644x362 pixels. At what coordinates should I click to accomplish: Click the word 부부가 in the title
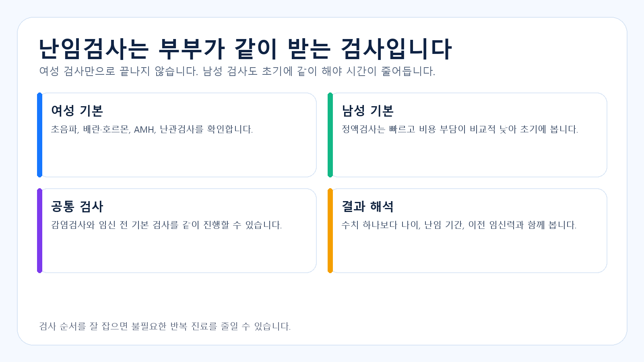191,49
